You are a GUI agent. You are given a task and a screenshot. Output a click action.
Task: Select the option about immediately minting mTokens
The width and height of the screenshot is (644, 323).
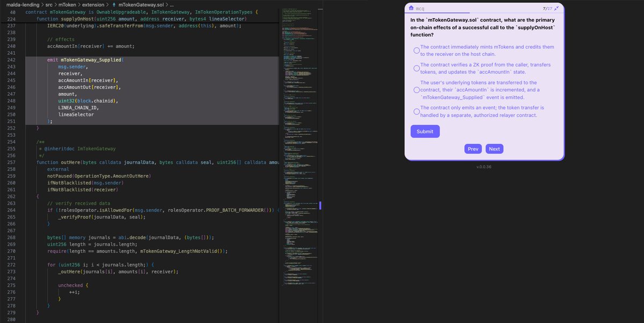tap(416, 51)
